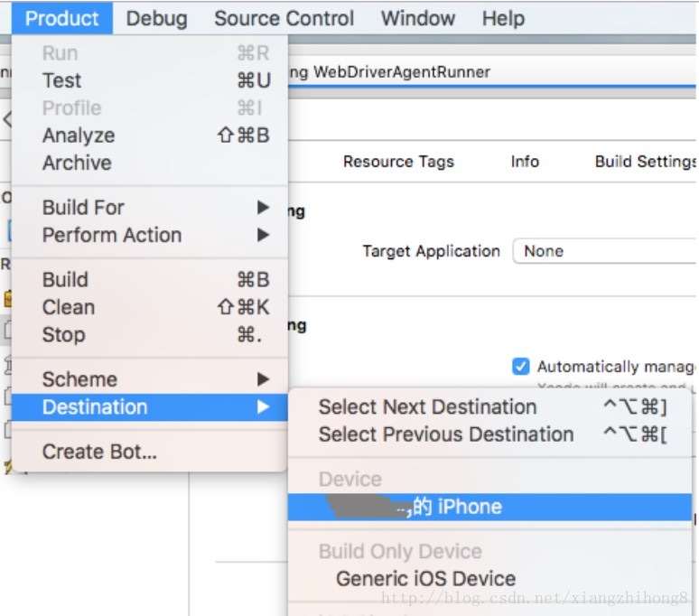Select Create Bot... menu entry
This screenshot has width=699, height=616.
click(x=99, y=453)
